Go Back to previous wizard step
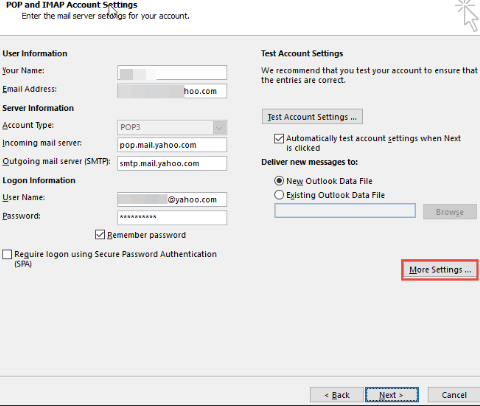The height and width of the screenshot is (406, 480). (x=337, y=395)
